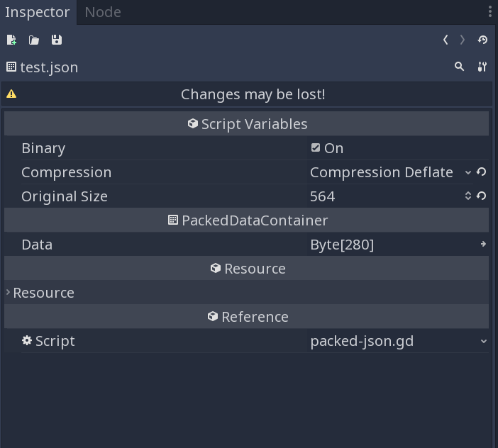Screen dimensions: 498x448
Task: Click the Changes may be lost warning
Action: coord(253,94)
